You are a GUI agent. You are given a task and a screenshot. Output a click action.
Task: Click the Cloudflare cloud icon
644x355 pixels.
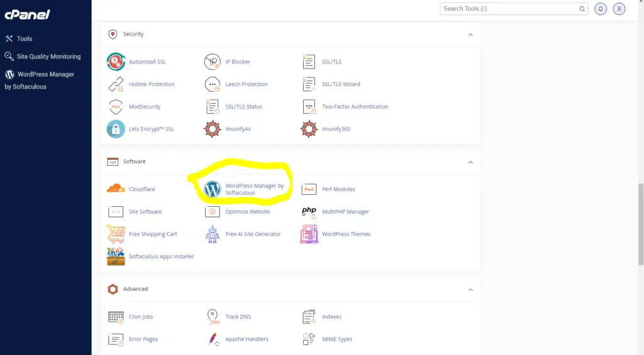(x=116, y=188)
